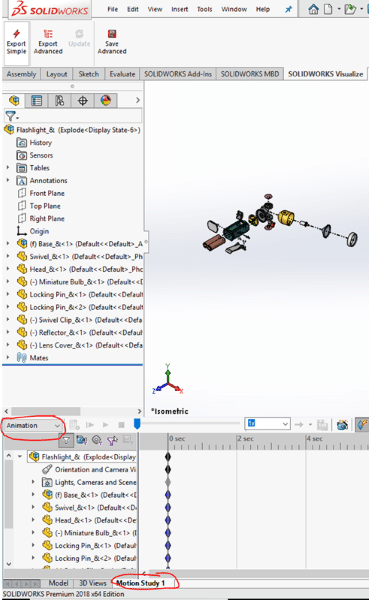Viewport: 369px width, 600px height.
Task: Open the Help menu
Action: [x=263, y=9]
